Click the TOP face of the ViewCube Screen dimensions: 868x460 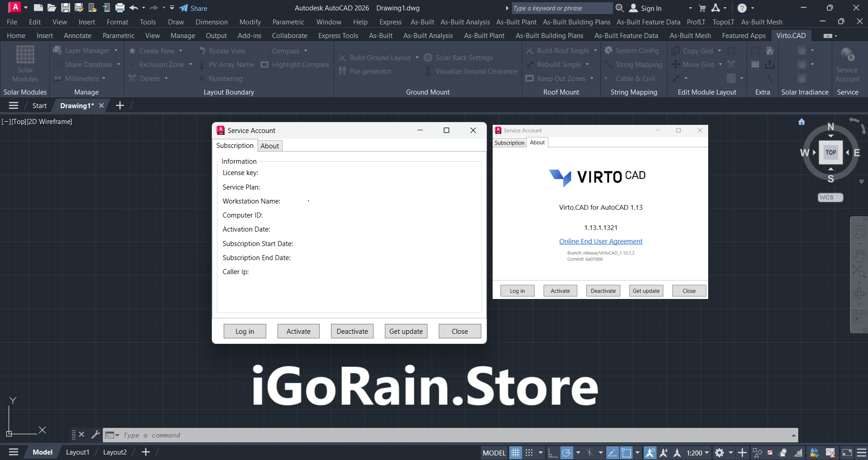[830, 152]
